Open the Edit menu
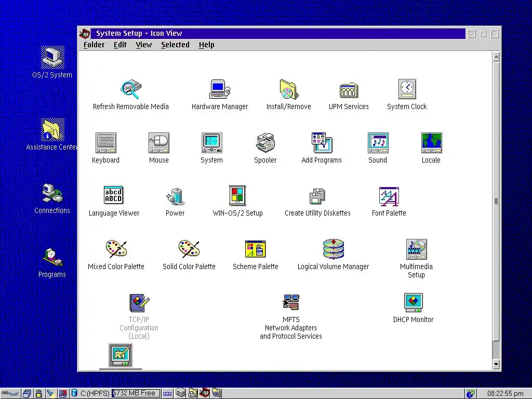The height and width of the screenshot is (399, 532). coord(120,45)
